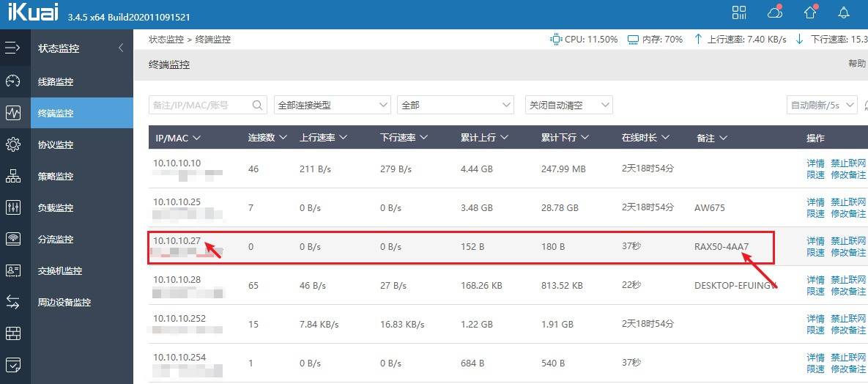Click 禁止联网 for 10.10.10.28
The image size is (868, 384).
[x=849, y=280]
